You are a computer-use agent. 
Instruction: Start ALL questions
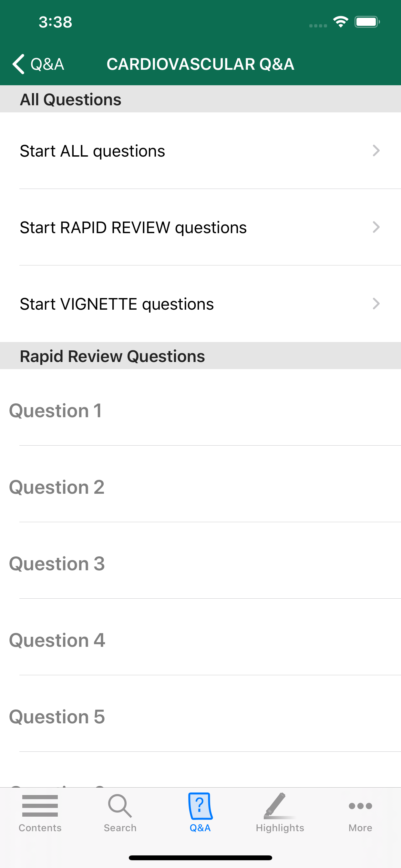(92, 151)
